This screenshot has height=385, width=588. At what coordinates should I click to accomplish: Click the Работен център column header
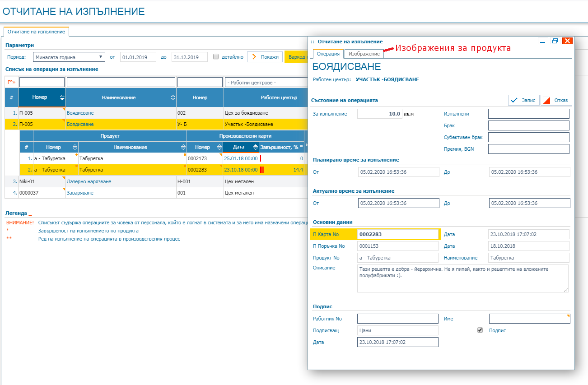click(x=279, y=97)
